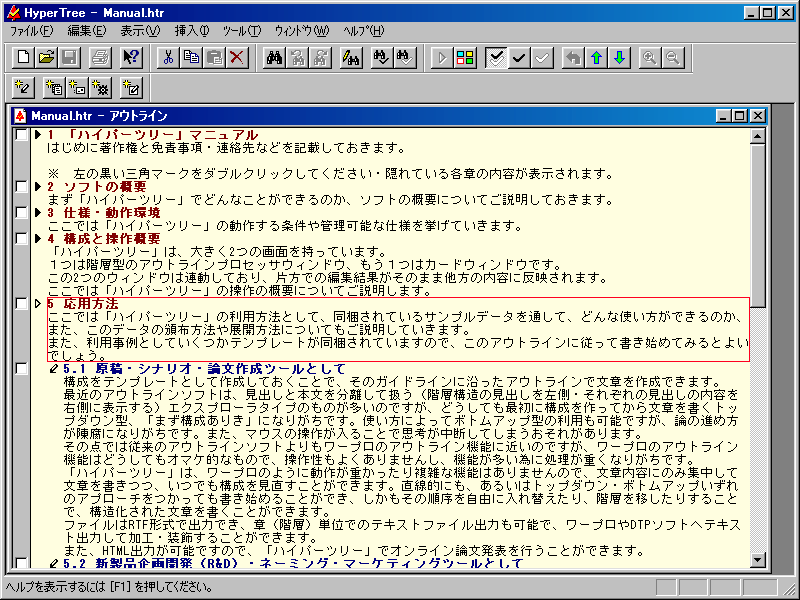Open the ウィンドウ(W) menu
The height and width of the screenshot is (600, 800).
click(x=302, y=31)
